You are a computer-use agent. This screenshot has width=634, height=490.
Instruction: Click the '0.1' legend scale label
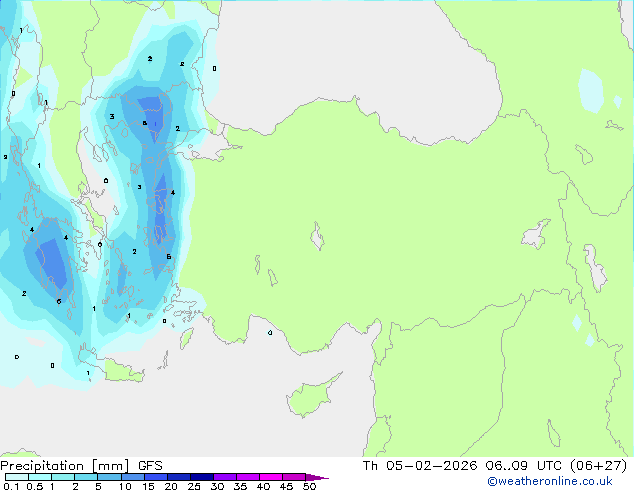[11, 486]
